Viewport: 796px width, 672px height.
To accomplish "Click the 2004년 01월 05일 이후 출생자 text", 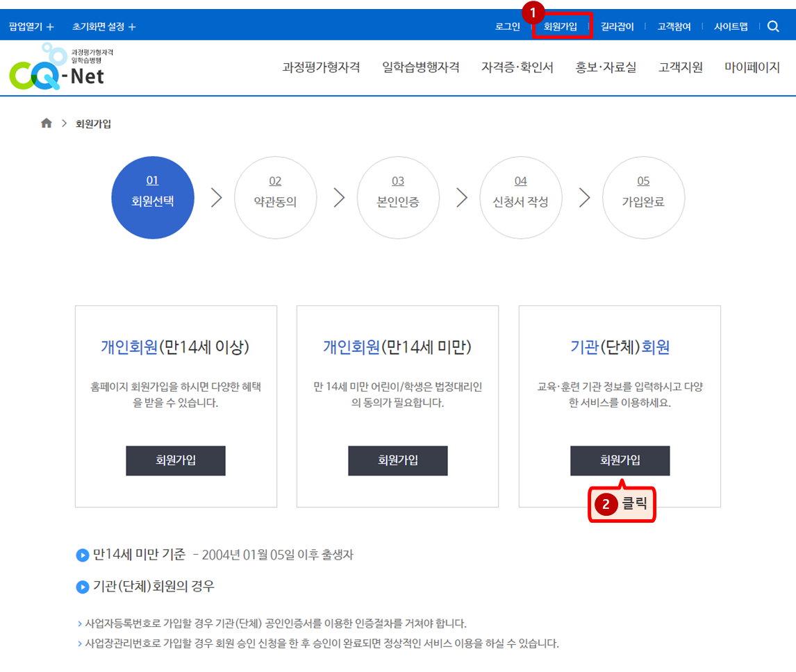I will [x=277, y=555].
